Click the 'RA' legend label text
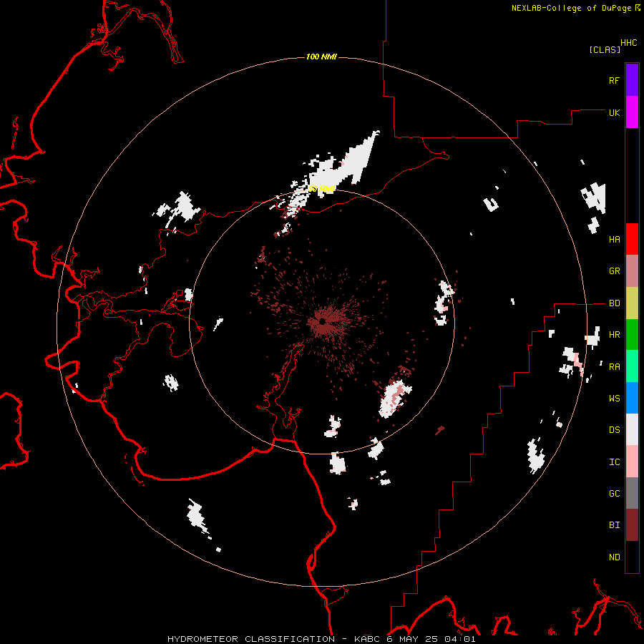Viewport: 644px width, 644px height. 614,367
